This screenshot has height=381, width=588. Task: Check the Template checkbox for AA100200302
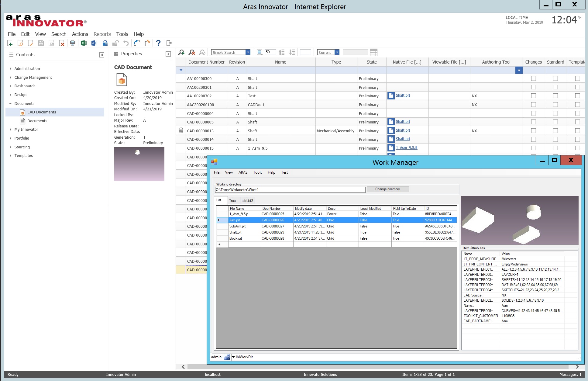[x=577, y=96]
